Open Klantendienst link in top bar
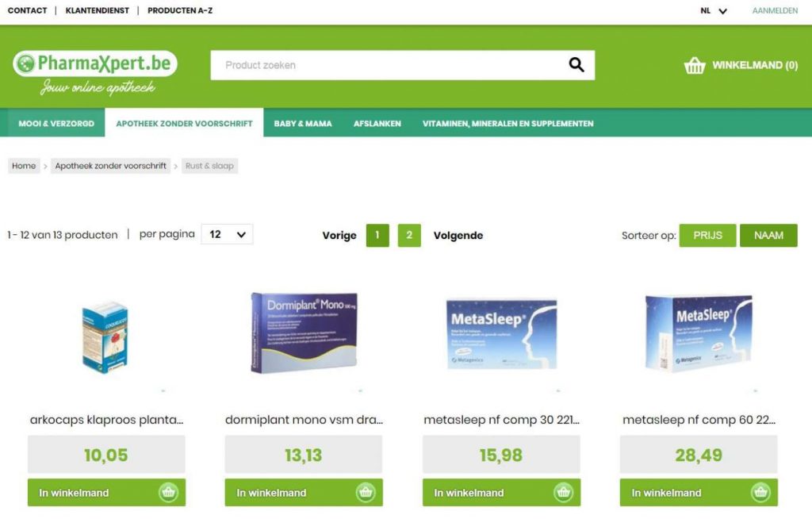Viewport: 812px width, 519px height. click(98, 10)
